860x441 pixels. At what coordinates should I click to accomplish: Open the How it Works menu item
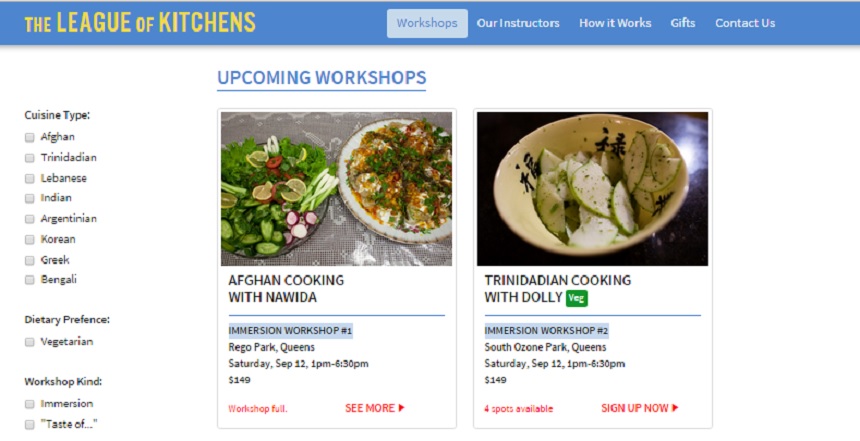[x=615, y=23]
